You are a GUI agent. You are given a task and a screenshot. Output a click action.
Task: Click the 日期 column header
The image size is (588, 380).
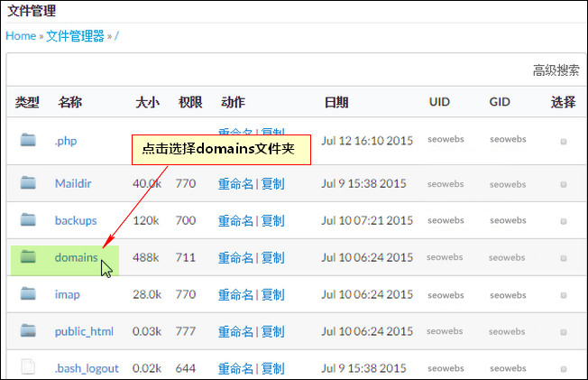click(x=336, y=102)
